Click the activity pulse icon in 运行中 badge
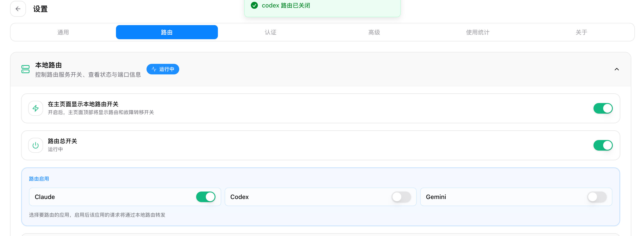Image resolution: width=644 pixels, height=236 pixels. pyautogui.click(x=154, y=69)
